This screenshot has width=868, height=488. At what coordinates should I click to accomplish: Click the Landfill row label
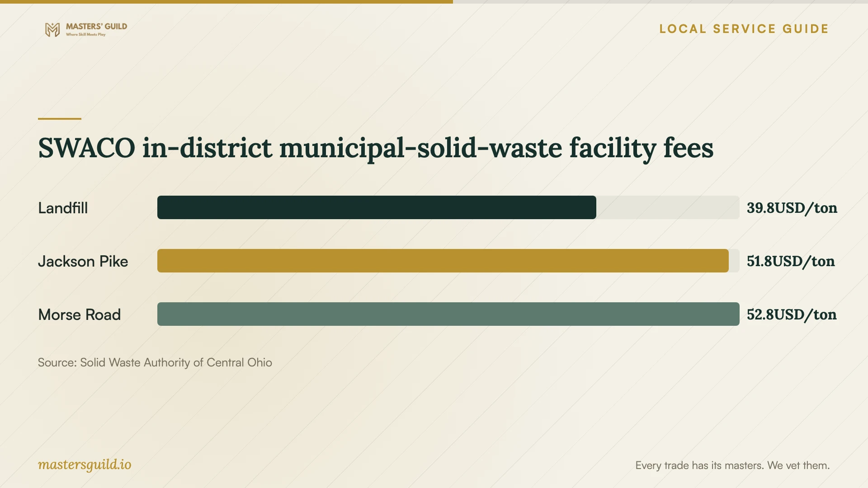click(63, 208)
